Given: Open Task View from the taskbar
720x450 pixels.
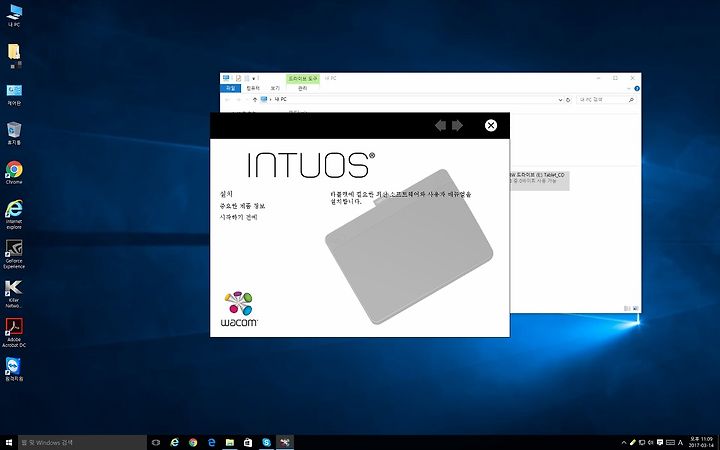Looking at the screenshot, I should click(x=156, y=443).
